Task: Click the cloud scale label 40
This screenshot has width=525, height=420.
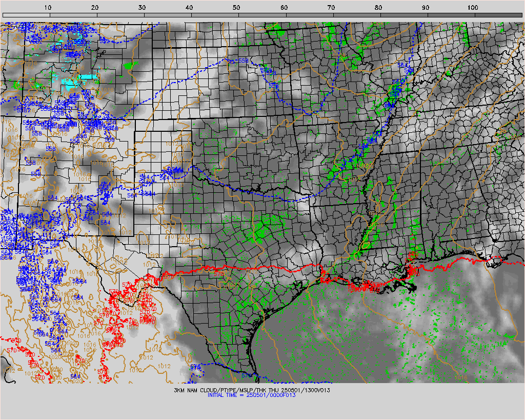Action: point(189,7)
